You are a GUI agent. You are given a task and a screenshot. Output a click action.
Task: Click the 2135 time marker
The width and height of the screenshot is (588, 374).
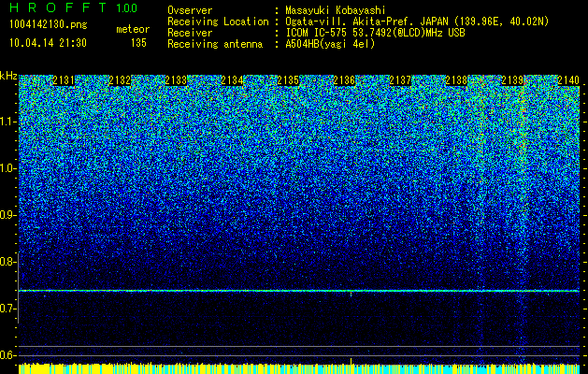(288, 80)
